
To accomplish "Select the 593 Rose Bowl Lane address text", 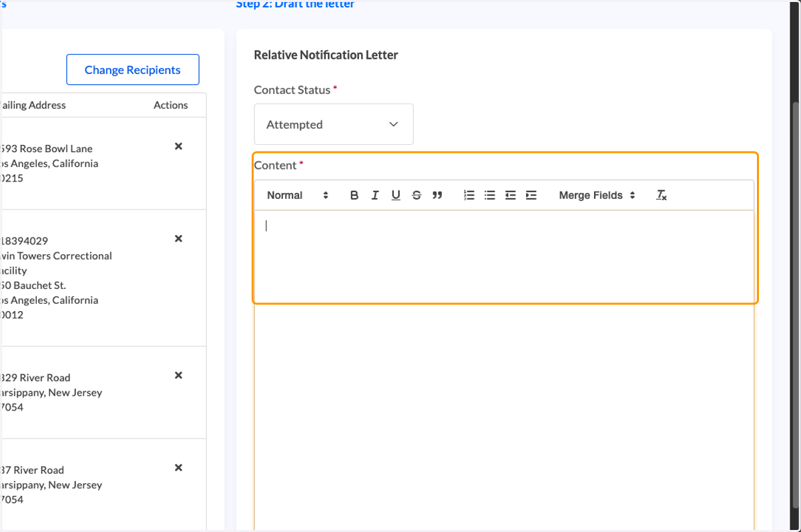I will (x=47, y=148).
